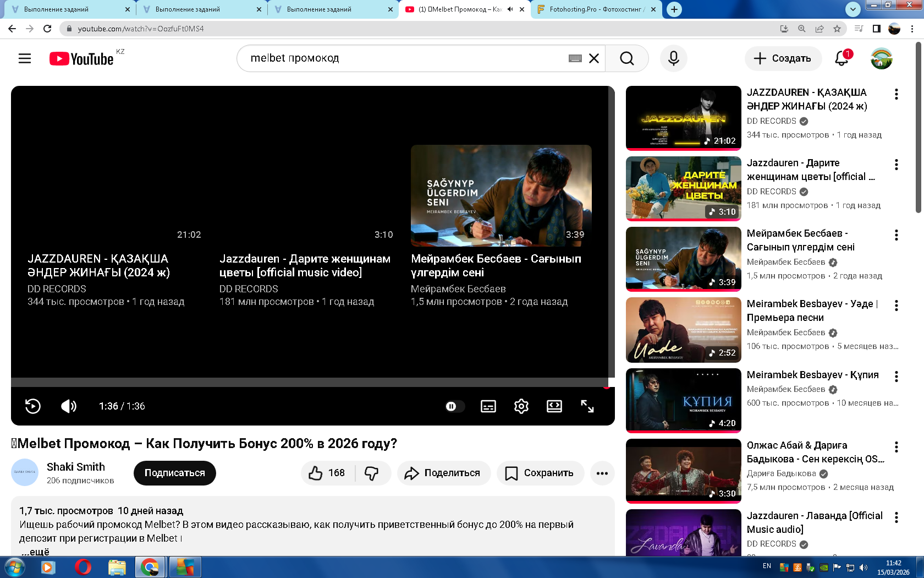924x578 pixels.
Task: Open browser zoom magnifier in address bar
Action: pos(802,29)
